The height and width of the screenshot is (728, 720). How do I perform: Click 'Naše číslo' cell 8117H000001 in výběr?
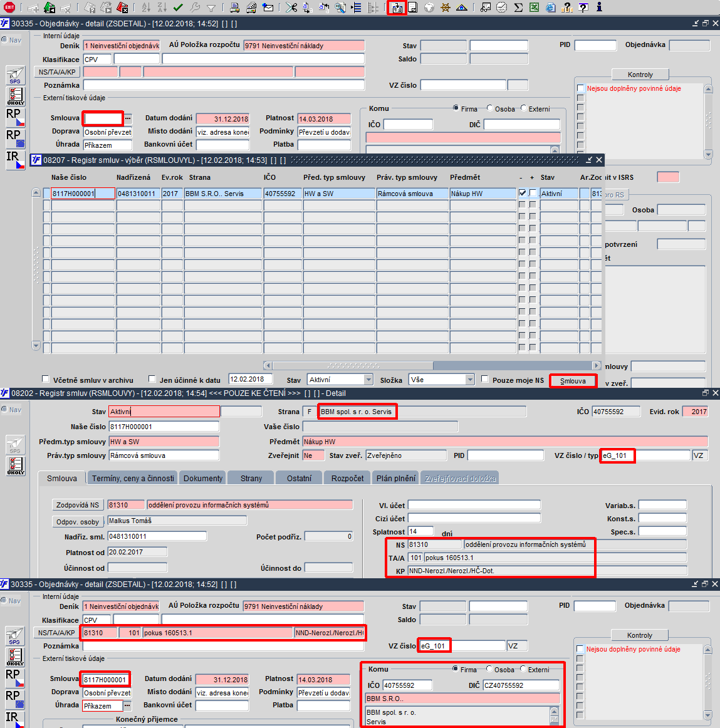(83, 193)
